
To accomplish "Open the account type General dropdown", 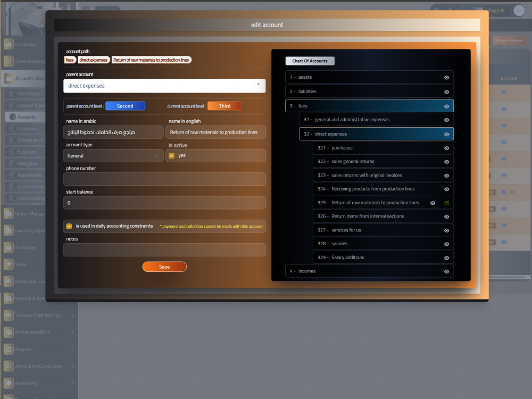I will coord(113,156).
